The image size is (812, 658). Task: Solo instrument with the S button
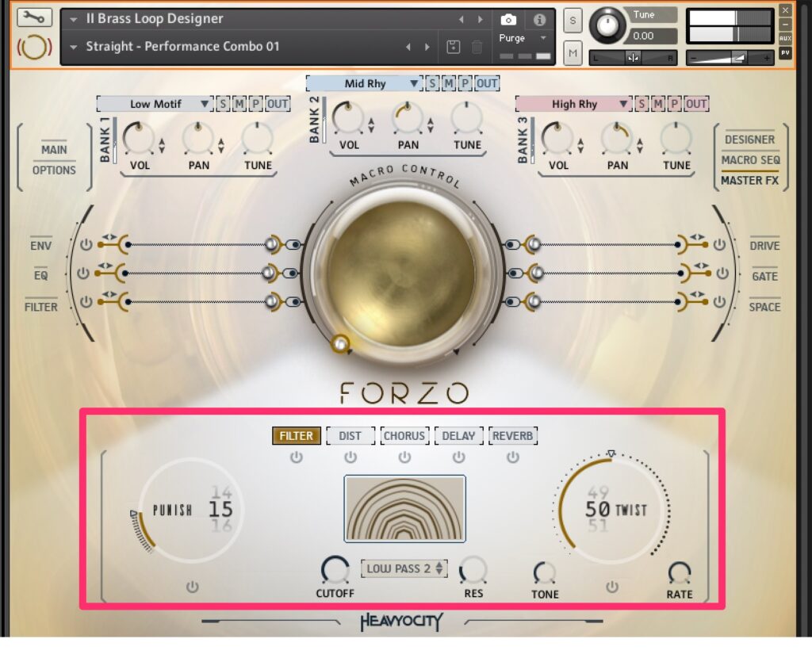click(x=573, y=21)
